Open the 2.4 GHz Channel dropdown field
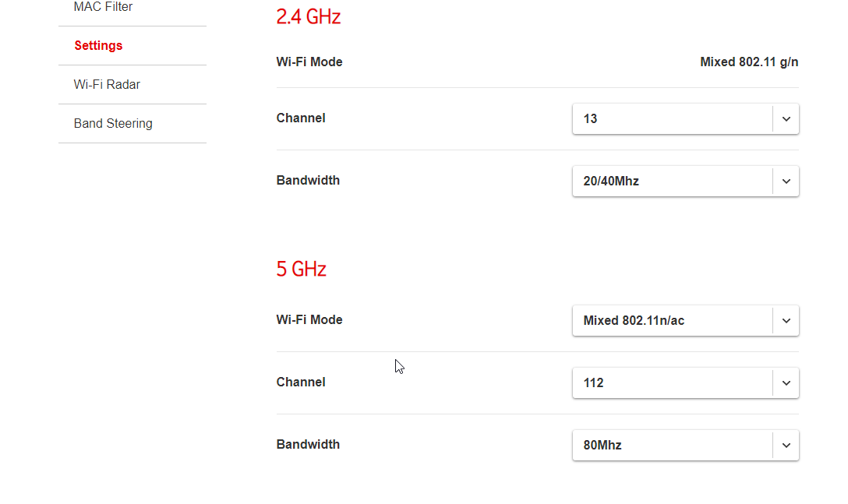This screenshot has height=504, width=848. (672, 119)
